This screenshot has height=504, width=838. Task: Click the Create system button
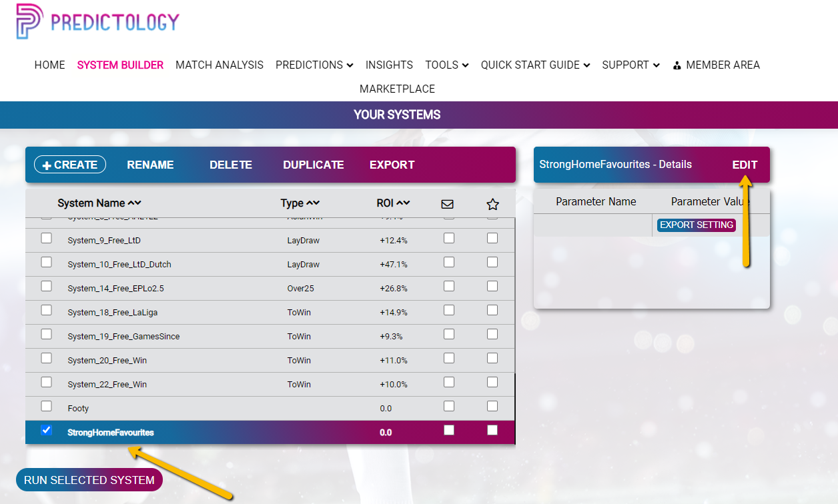[70, 165]
